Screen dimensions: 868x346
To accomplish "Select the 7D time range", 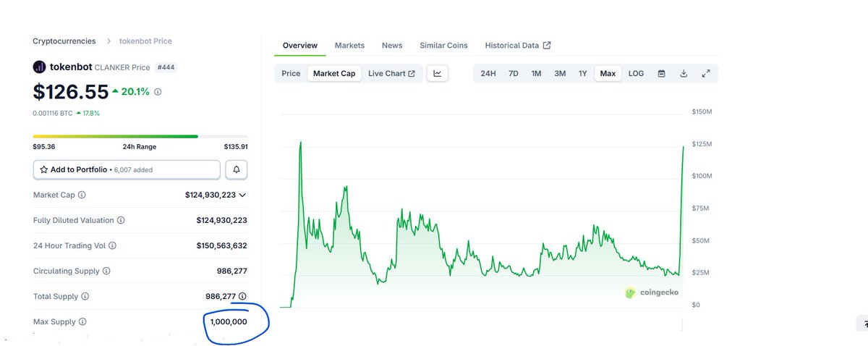I will pos(513,74).
